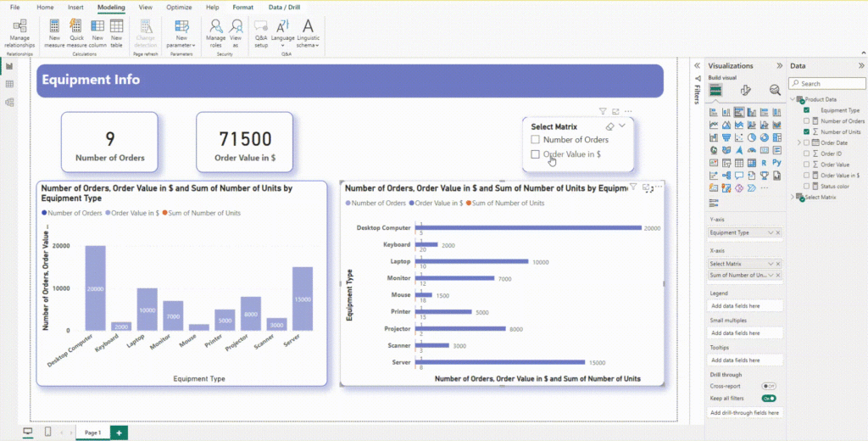Switch to the Table view in left sidebar
868x441 pixels.
click(9, 84)
